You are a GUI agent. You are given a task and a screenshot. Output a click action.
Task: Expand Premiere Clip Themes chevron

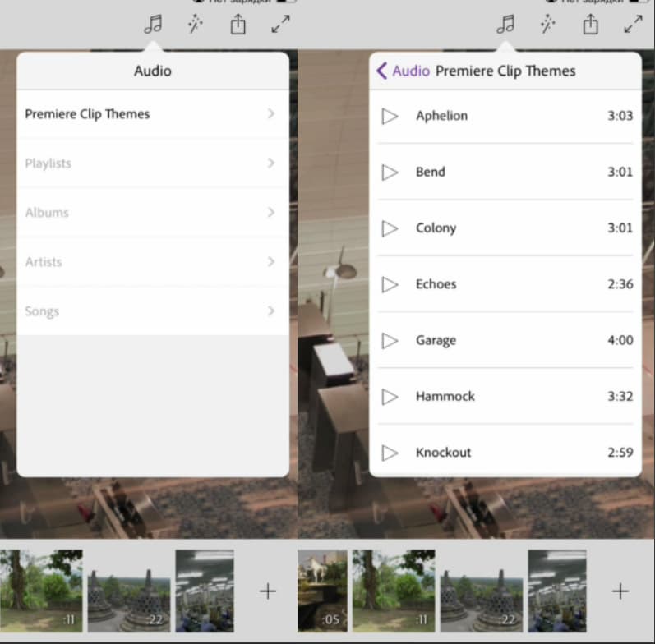271,113
